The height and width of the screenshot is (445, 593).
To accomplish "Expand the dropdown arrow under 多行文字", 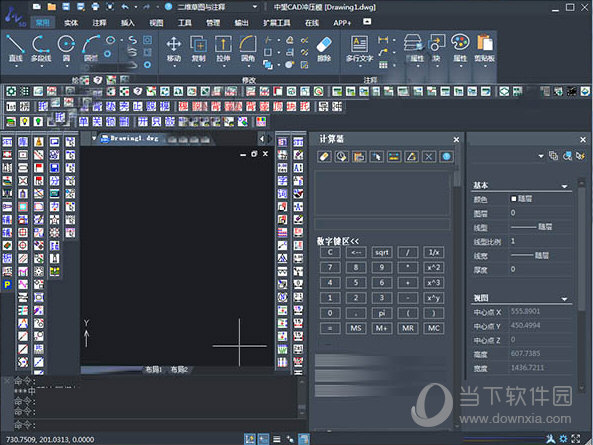I will coord(360,67).
